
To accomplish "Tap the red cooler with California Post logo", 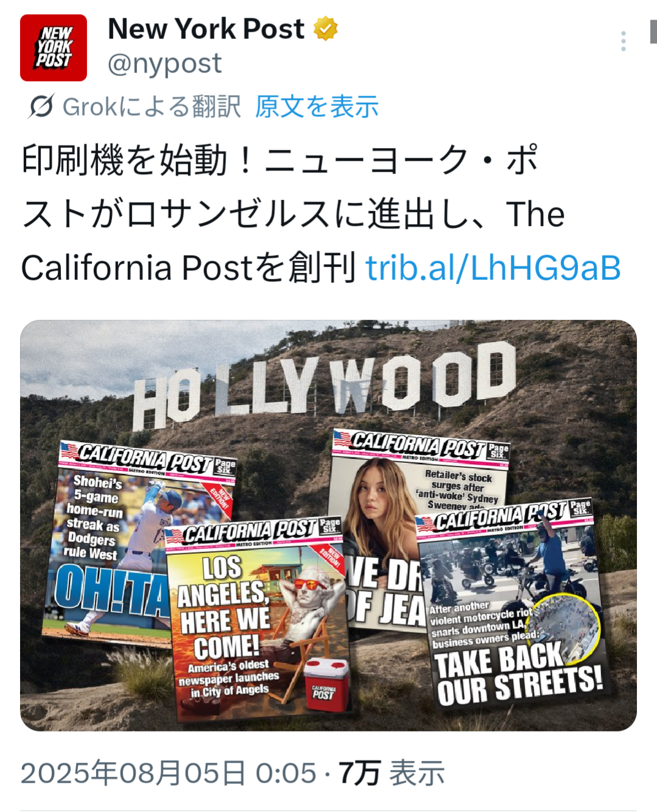I will 328,684.
